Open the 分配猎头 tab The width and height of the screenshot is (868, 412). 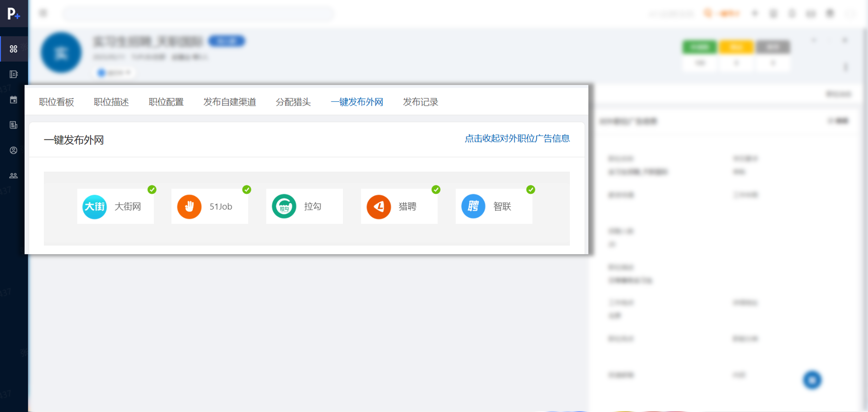tap(293, 102)
